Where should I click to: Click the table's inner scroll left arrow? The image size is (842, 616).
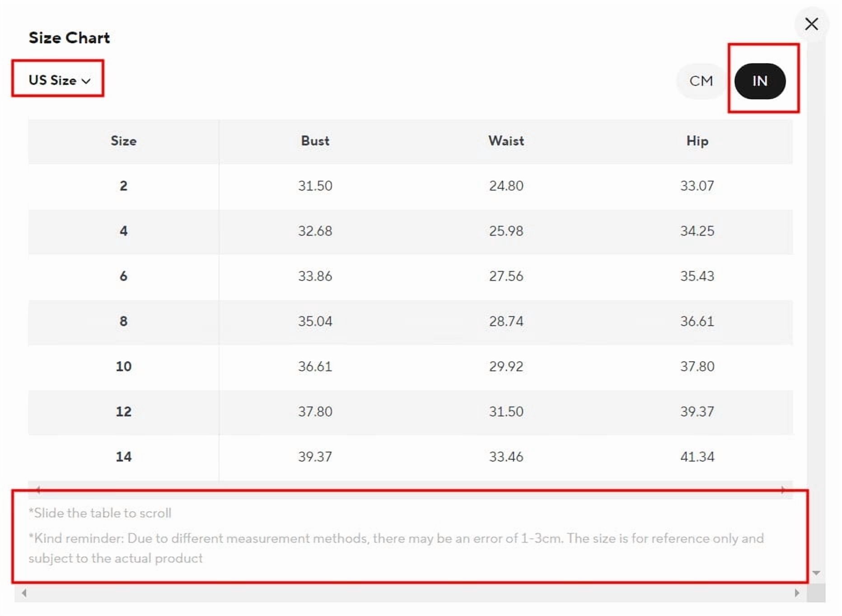point(38,490)
